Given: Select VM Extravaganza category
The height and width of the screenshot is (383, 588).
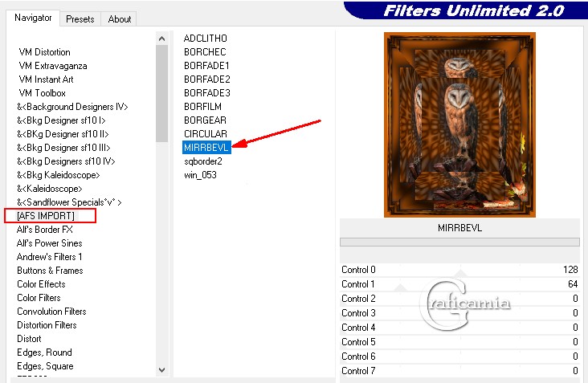Looking at the screenshot, I should [x=53, y=66].
